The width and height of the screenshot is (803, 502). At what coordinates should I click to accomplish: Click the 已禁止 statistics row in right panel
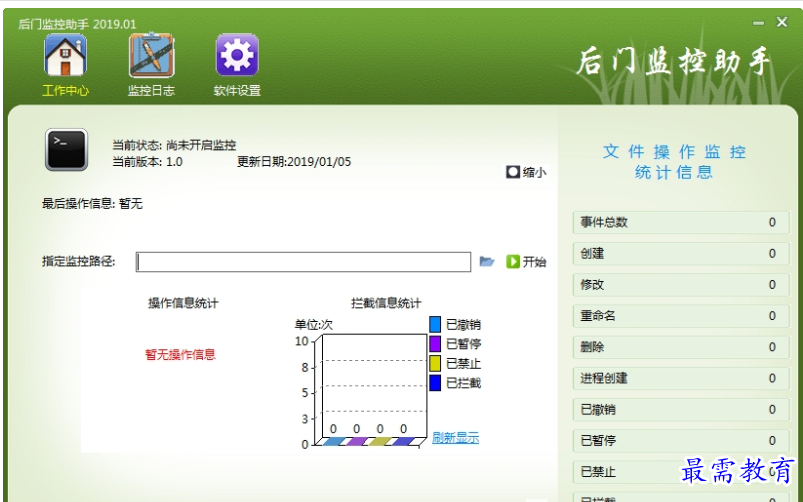click(681, 472)
